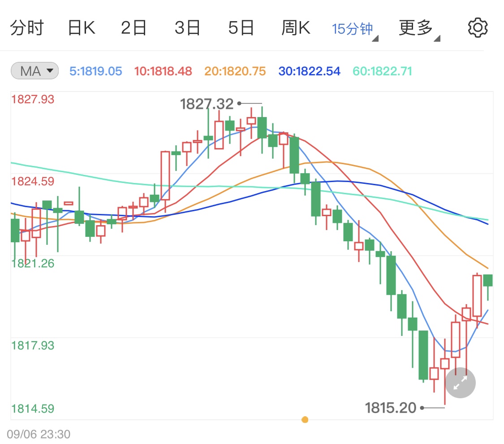Open the MA indicator dropdown

coord(34,71)
